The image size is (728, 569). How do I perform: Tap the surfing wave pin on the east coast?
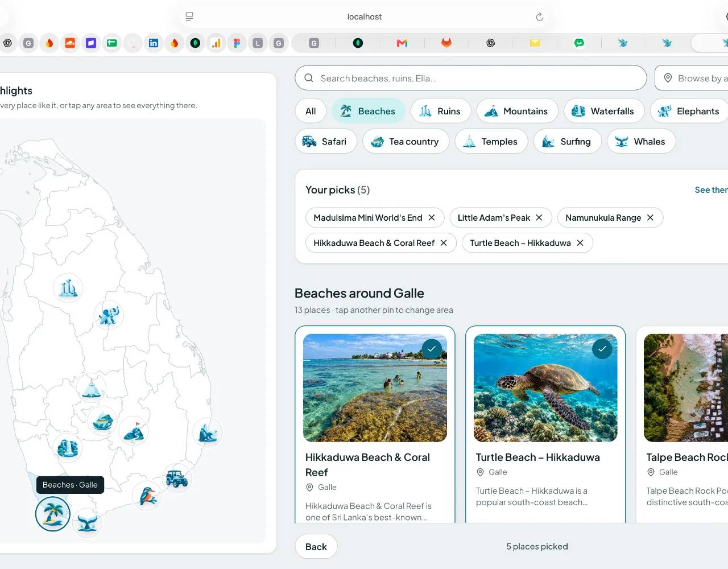click(x=208, y=432)
